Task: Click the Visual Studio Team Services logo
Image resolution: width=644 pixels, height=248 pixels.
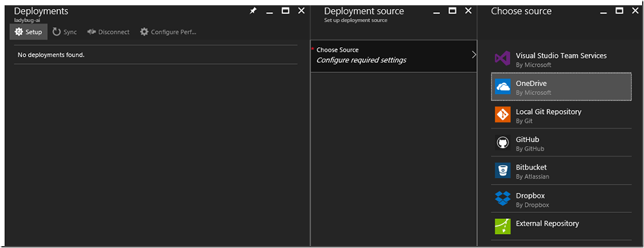Action: pos(503,59)
